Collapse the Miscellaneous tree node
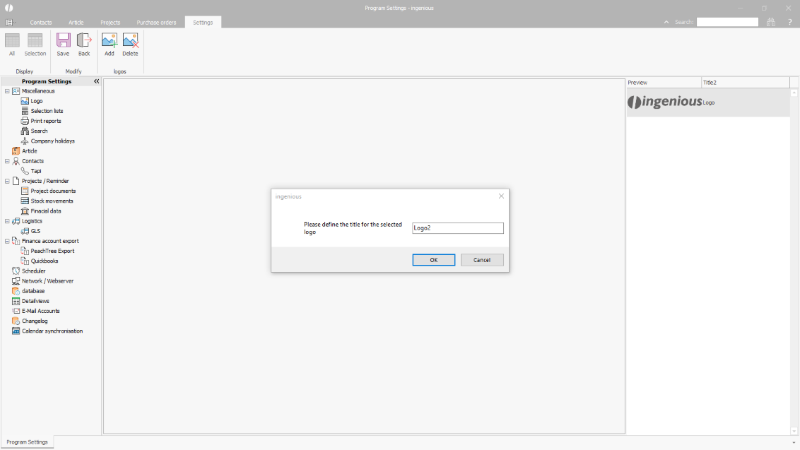The image size is (800, 450). tap(7, 91)
